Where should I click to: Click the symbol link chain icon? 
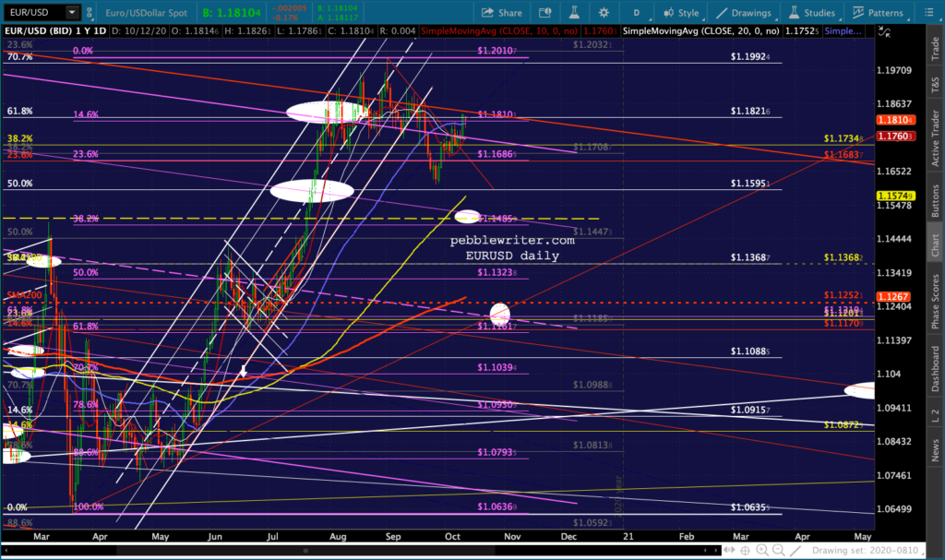point(90,12)
